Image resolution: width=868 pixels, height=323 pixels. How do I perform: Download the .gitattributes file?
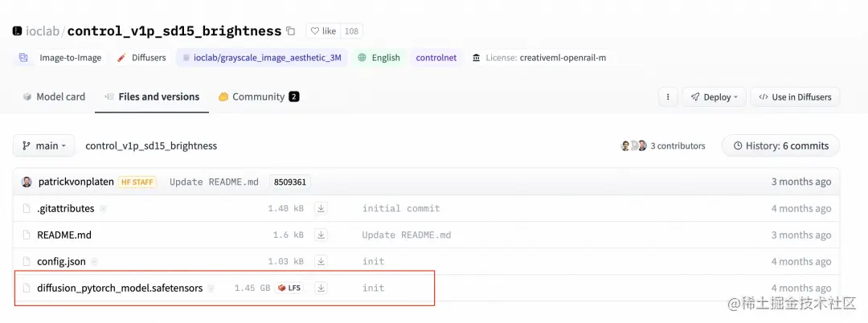click(321, 209)
